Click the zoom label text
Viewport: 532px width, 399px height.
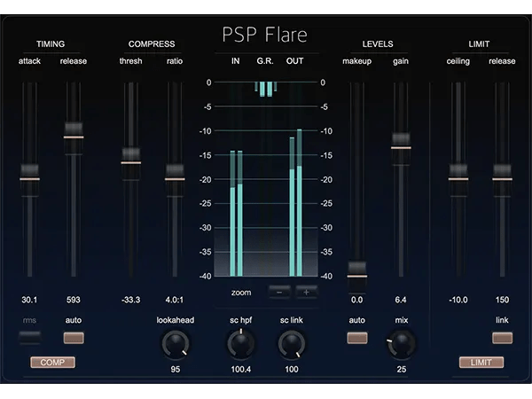pyautogui.click(x=241, y=293)
